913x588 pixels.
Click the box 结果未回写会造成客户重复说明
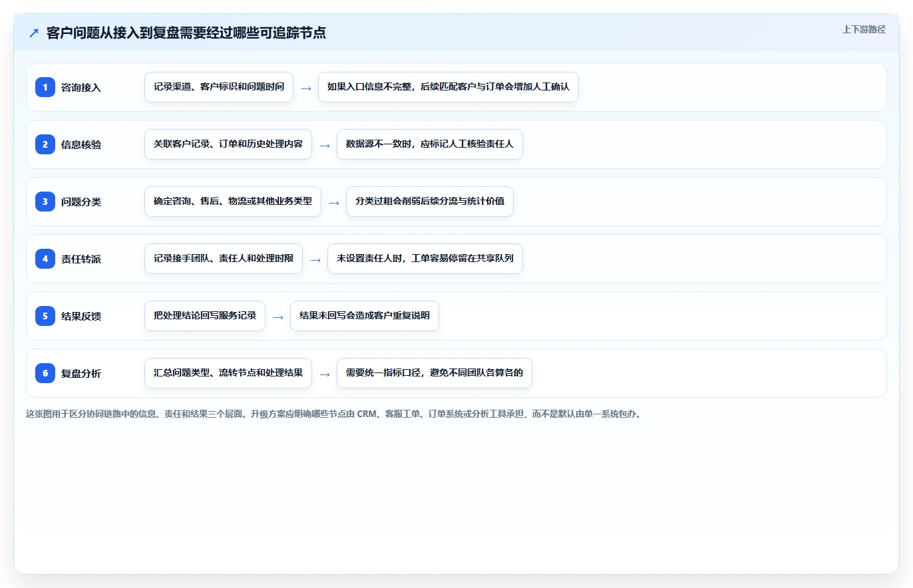pyautogui.click(x=365, y=316)
